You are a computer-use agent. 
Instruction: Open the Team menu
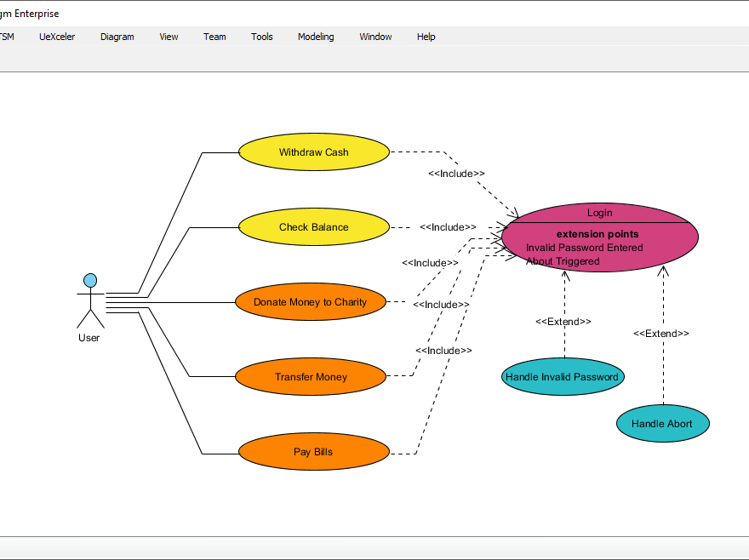point(214,37)
